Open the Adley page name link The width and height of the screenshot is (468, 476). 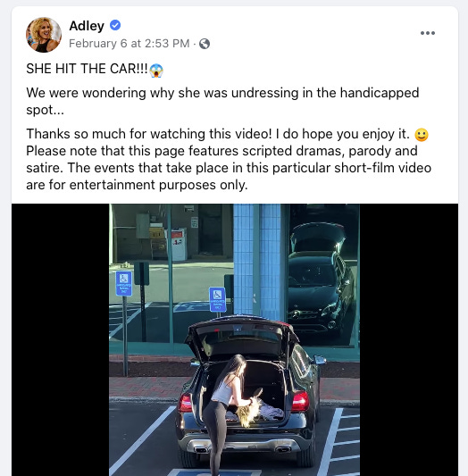[x=87, y=26]
